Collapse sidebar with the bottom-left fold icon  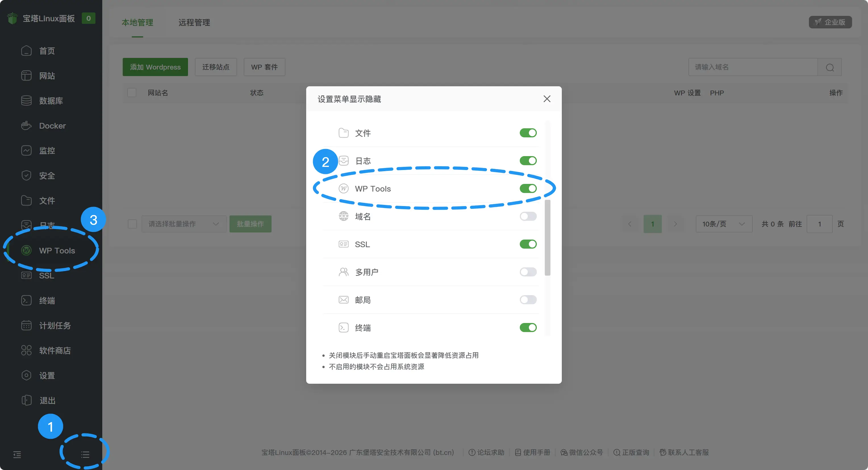[x=17, y=454]
